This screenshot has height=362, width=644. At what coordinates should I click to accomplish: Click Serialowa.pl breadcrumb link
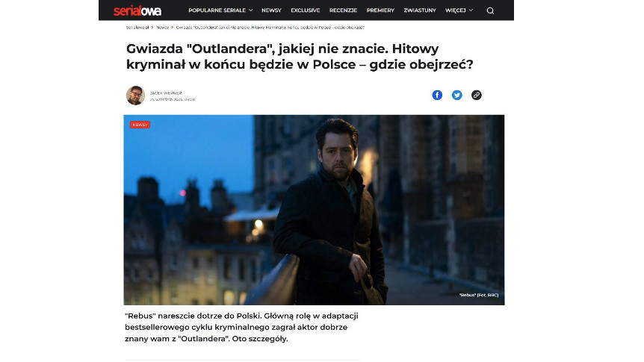137,28
